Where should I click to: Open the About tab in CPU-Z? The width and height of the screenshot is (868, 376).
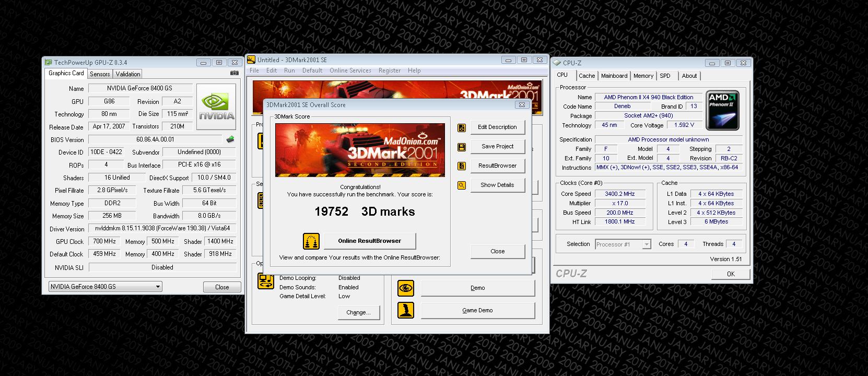click(689, 76)
